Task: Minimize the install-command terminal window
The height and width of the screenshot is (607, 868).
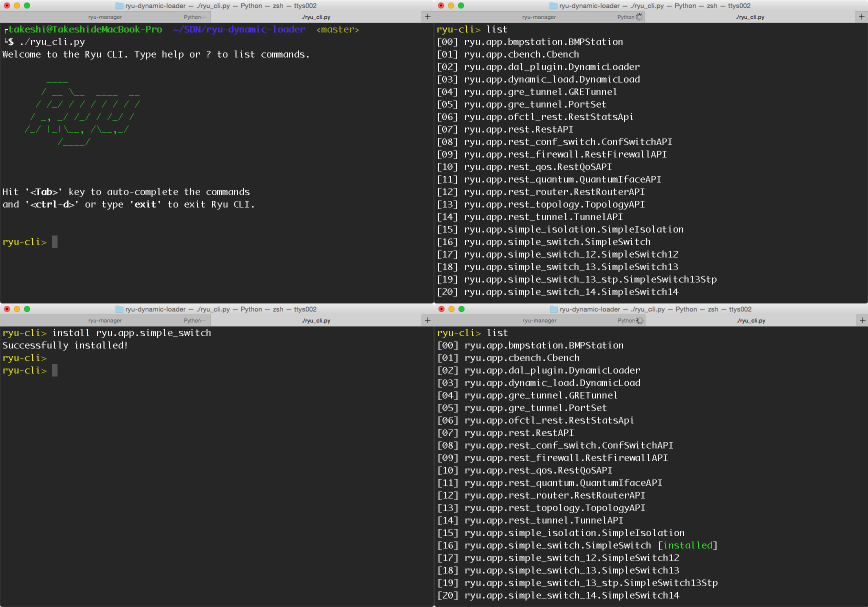Action: [17, 309]
